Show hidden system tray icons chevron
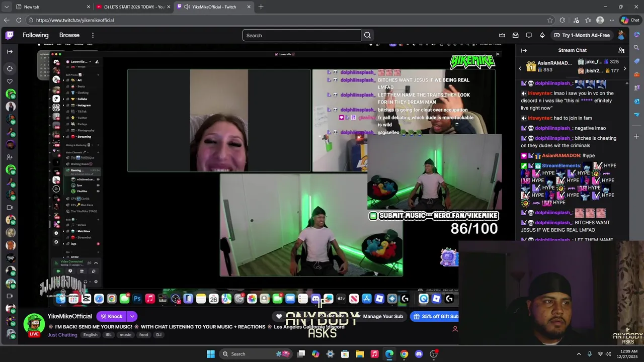This screenshot has width=644, height=362. (x=579, y=354)
